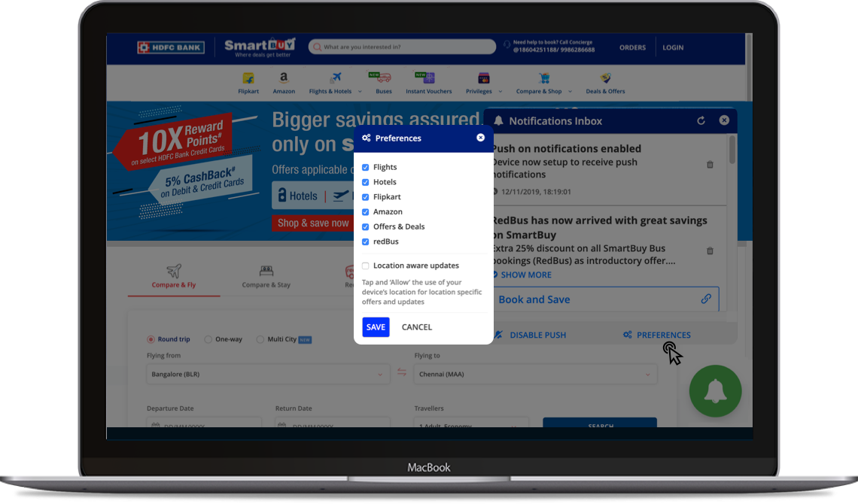Delete the RedBus notification message
Screen dimensions: 858x504
coord(710,251)
